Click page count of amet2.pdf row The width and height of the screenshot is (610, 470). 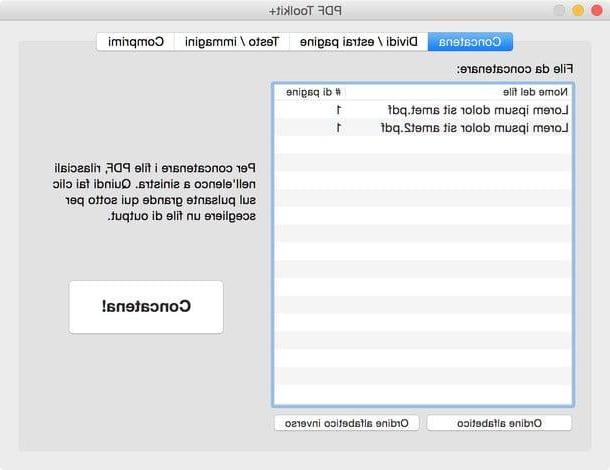coord(339,128)
